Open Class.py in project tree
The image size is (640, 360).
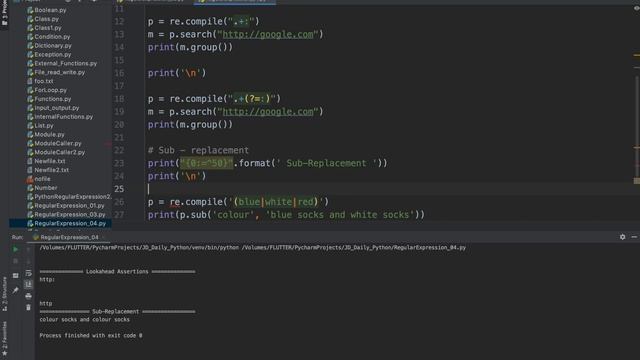click(47, 19)
